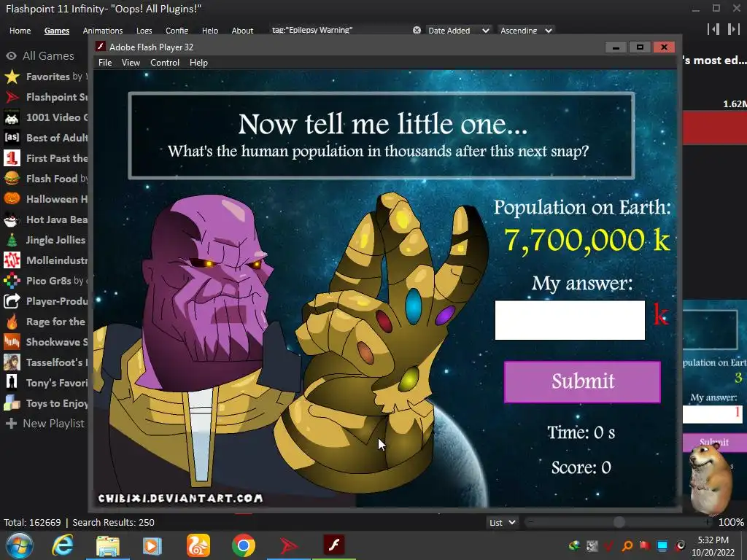747x560 pixels.
Task: Switch to Flashpoint launcher taskbar icon
Action: click(x=289, y=545)
